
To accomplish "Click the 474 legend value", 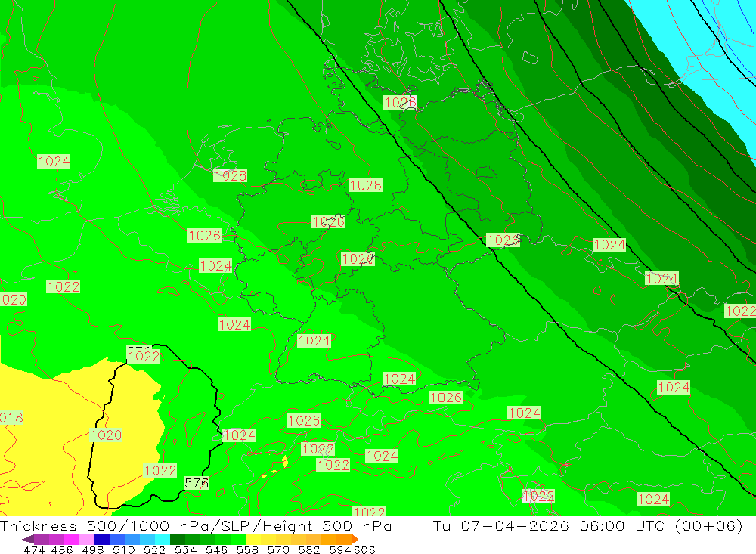I will coord(34,550).
